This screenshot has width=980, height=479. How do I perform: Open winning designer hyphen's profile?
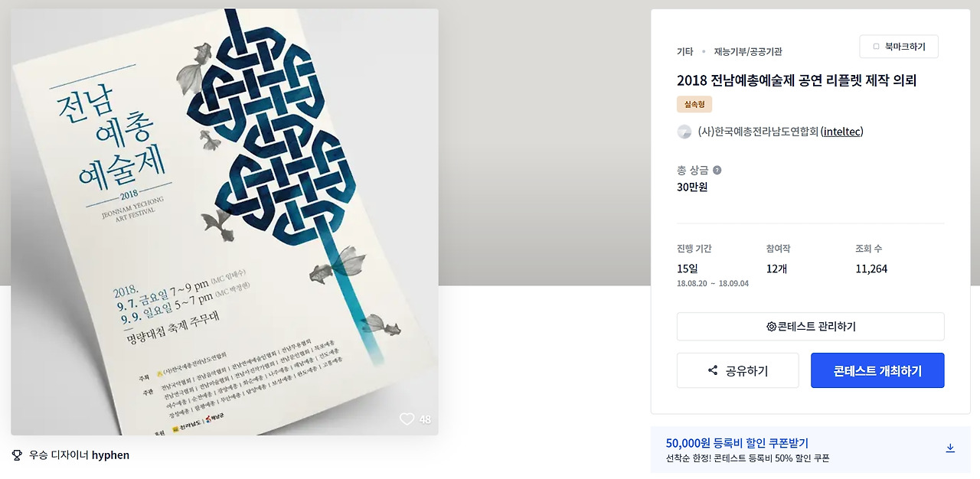110,455
